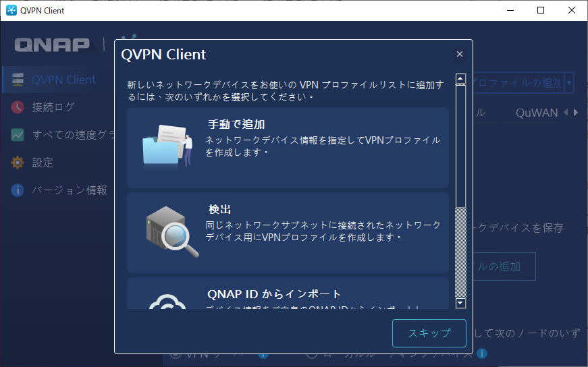
Task: Click the QVPN Client sidebar icon
Action: [18, 80]
